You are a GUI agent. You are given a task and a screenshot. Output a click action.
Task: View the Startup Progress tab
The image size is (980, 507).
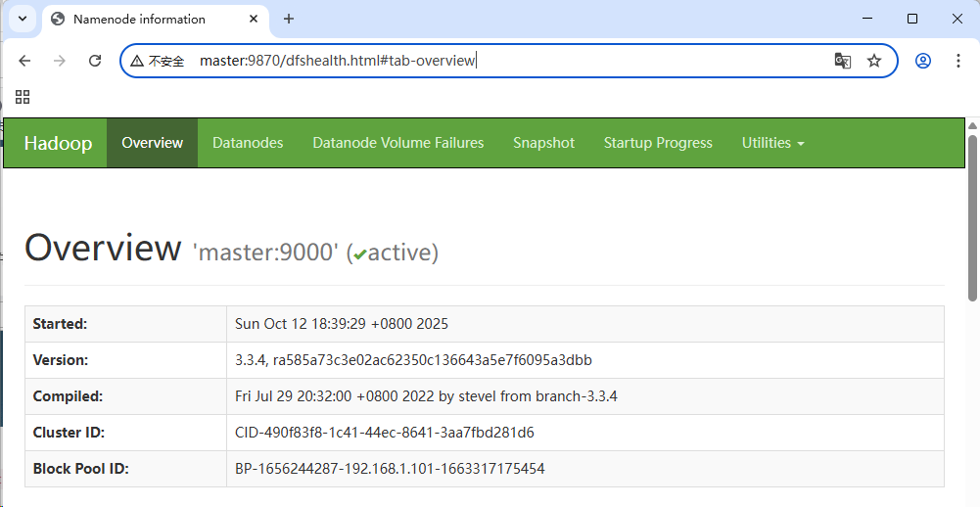[658, 143]
